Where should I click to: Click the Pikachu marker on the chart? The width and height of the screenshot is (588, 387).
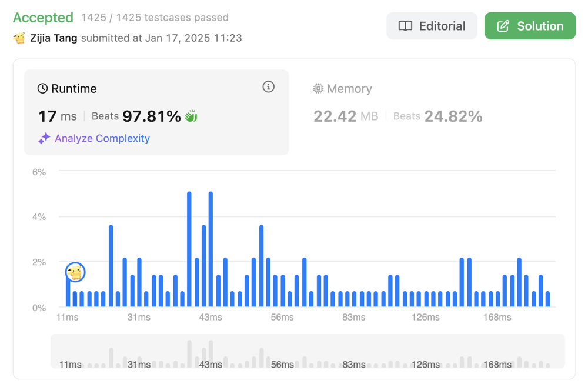coord(75,272)
